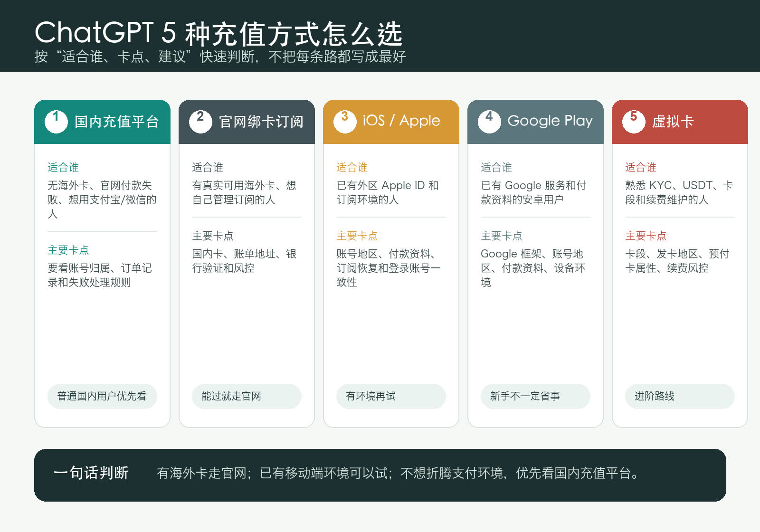
Task: Click 适合谁 label in 国内充值平台 card
Action: click(x=63, y=167)
